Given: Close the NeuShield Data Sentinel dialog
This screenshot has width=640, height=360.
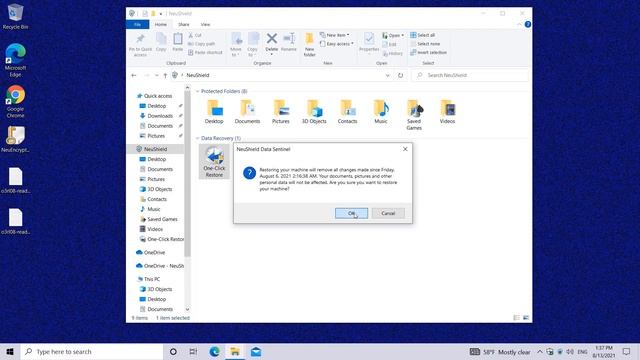Looking at the screenshot, I should (x=405, y=149).
